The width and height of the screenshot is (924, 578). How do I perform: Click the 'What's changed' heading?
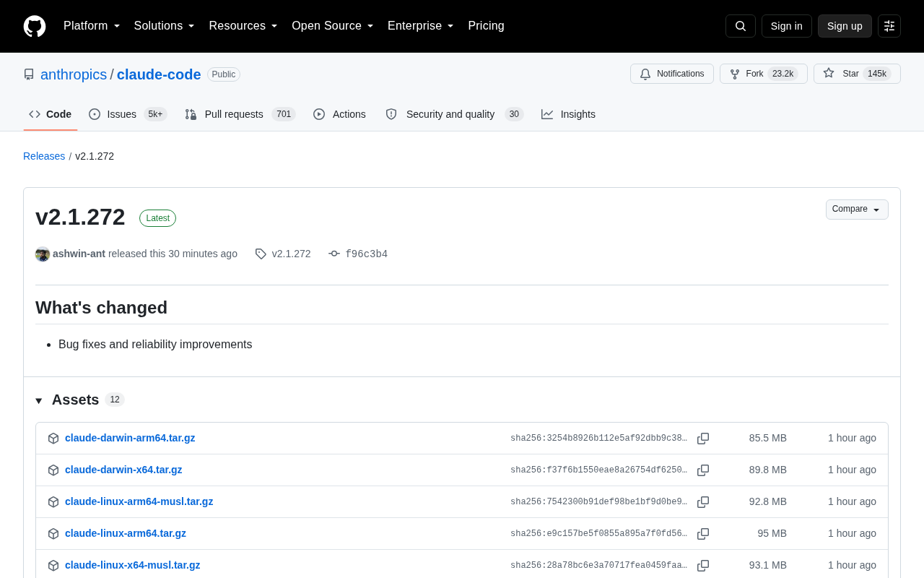[101, 308]
